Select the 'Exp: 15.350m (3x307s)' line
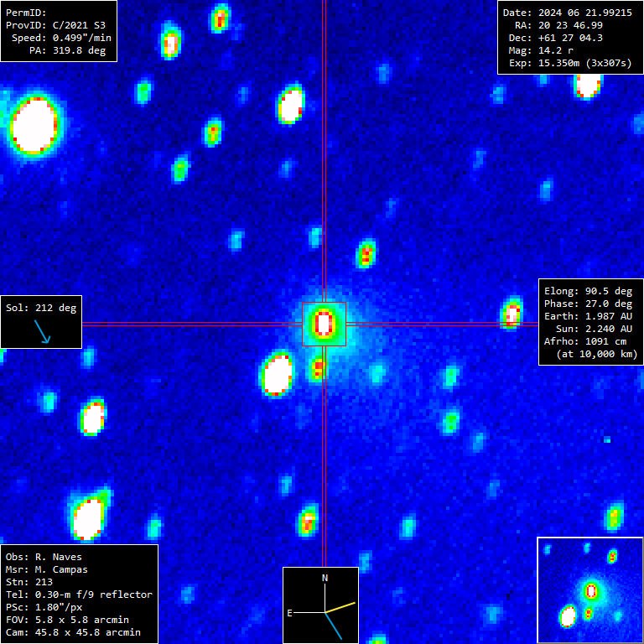The width and height of the screenshot is (644, 644). click(x=570, y=63)
